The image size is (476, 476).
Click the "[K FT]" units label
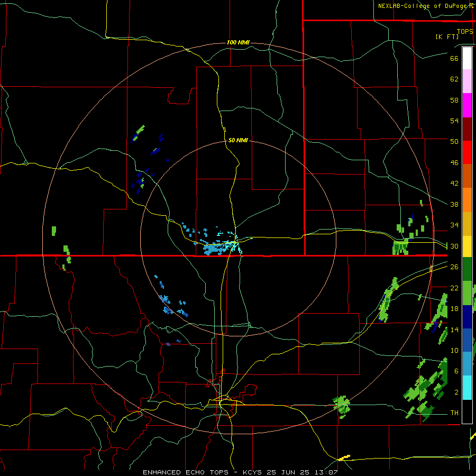(447, 36)
